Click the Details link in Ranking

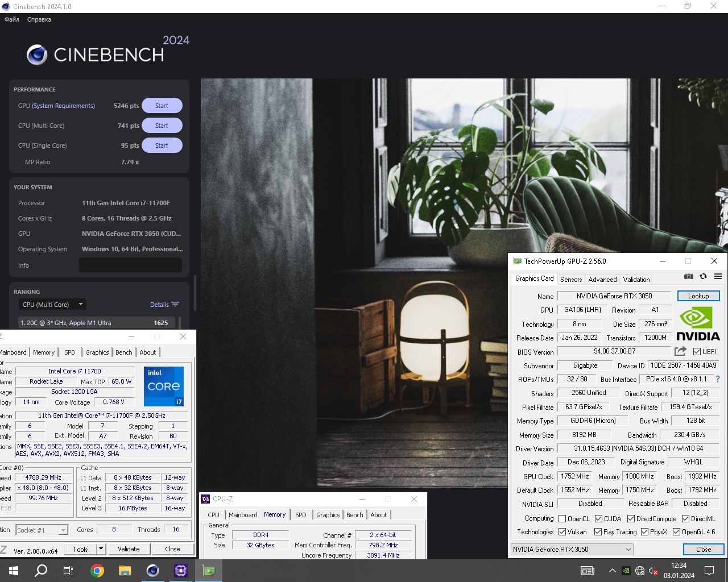pyautogui.click(x=159, y=305)
